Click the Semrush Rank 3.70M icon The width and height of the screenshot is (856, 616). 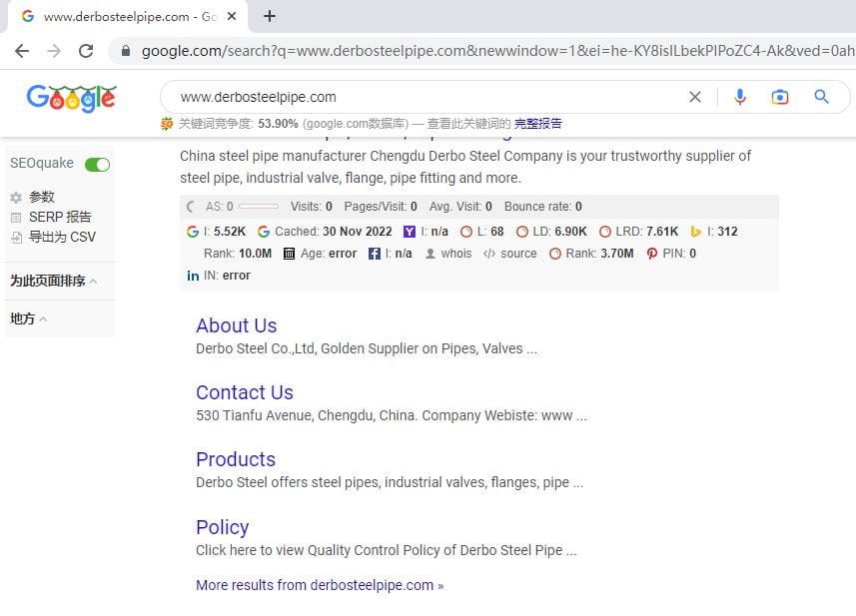point(555,254)
